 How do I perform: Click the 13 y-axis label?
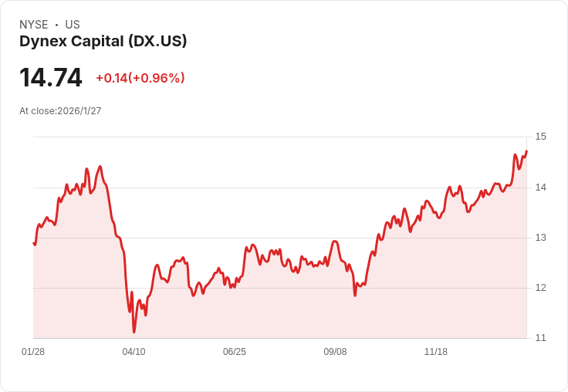[x=540, y=238]
